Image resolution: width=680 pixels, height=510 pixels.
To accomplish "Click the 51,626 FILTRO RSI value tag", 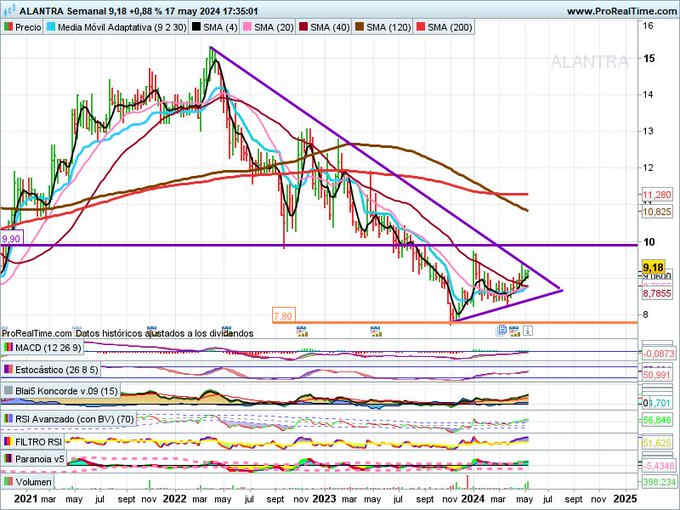I will tap(657, 443).
